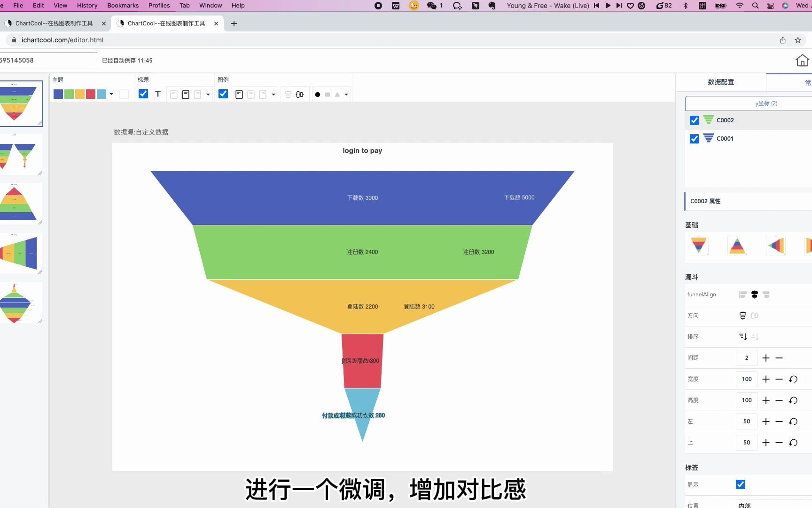Open the y坐标 (2) selector
The height and width of the screenshot is (508, 812).
[749, 103]
